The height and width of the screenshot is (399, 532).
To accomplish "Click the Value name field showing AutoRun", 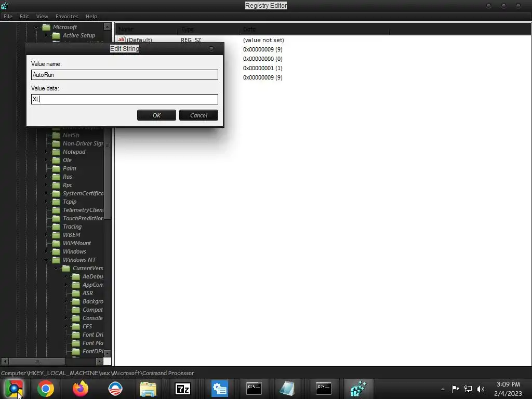I will [125, 75].
